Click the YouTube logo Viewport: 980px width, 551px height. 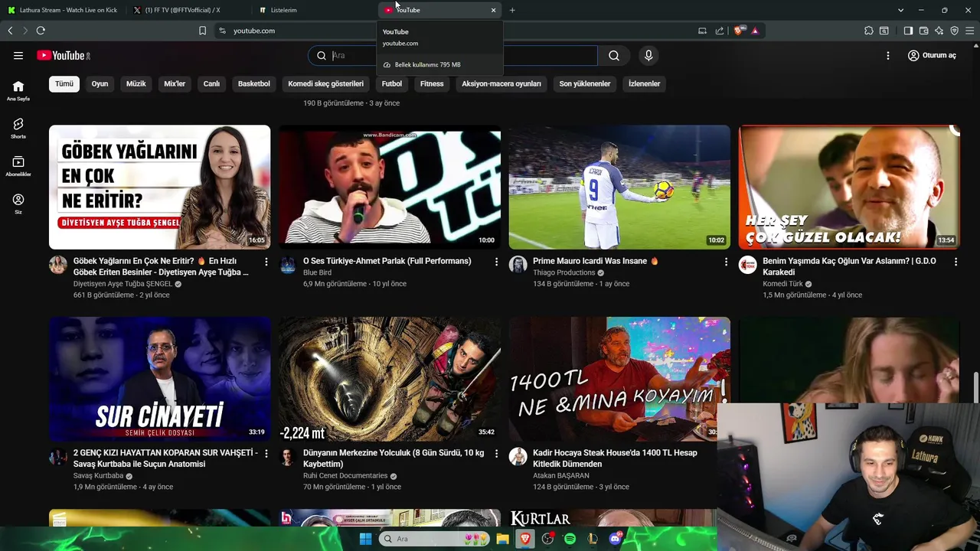64,55
